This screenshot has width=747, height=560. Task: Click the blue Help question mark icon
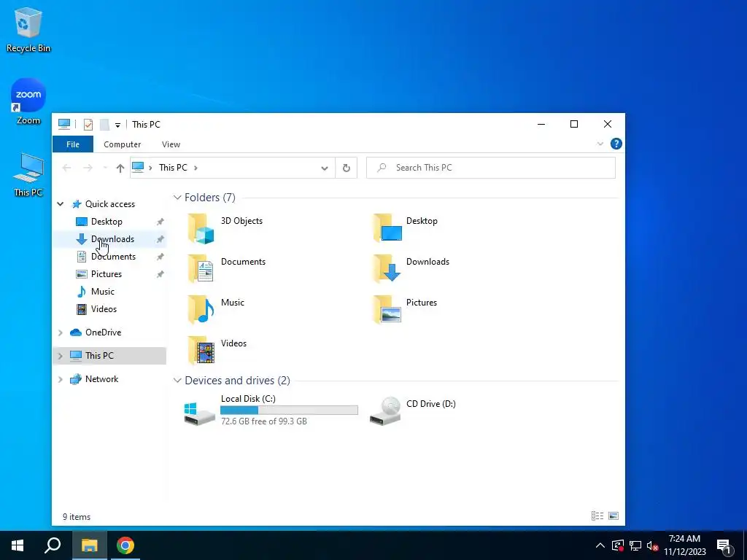616,144
